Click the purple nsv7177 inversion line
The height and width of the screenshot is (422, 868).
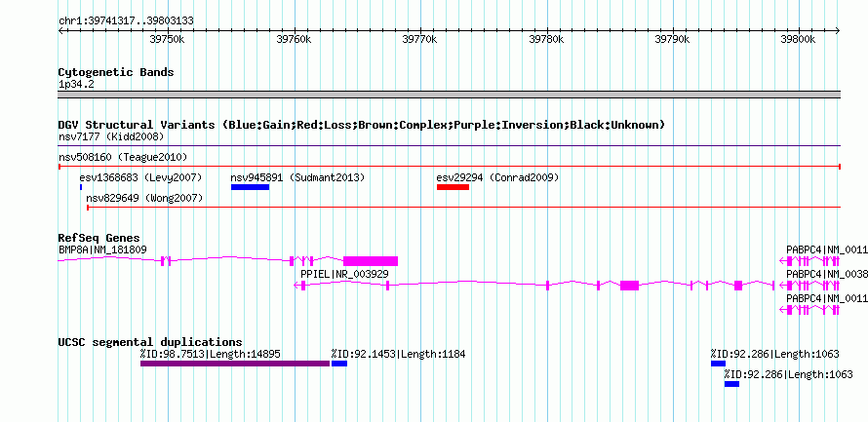point(449,146)
